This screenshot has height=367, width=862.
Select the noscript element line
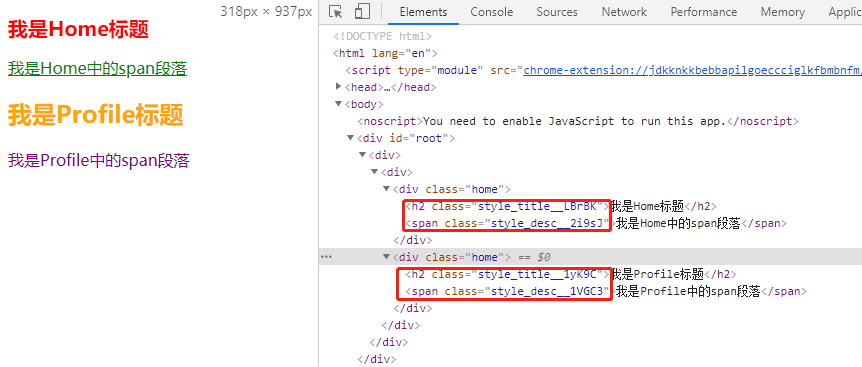tap(577, 121)
